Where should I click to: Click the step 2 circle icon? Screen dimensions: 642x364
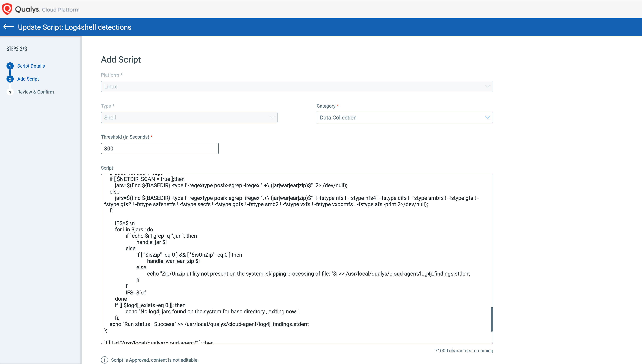click(10, 79)
